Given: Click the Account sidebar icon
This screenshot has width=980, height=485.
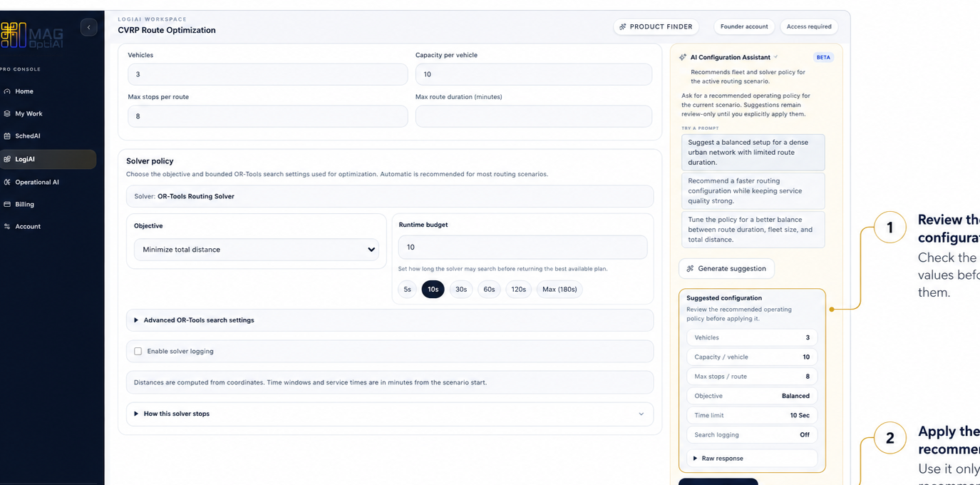Looking at the screenshot, I should coord(7,226).
